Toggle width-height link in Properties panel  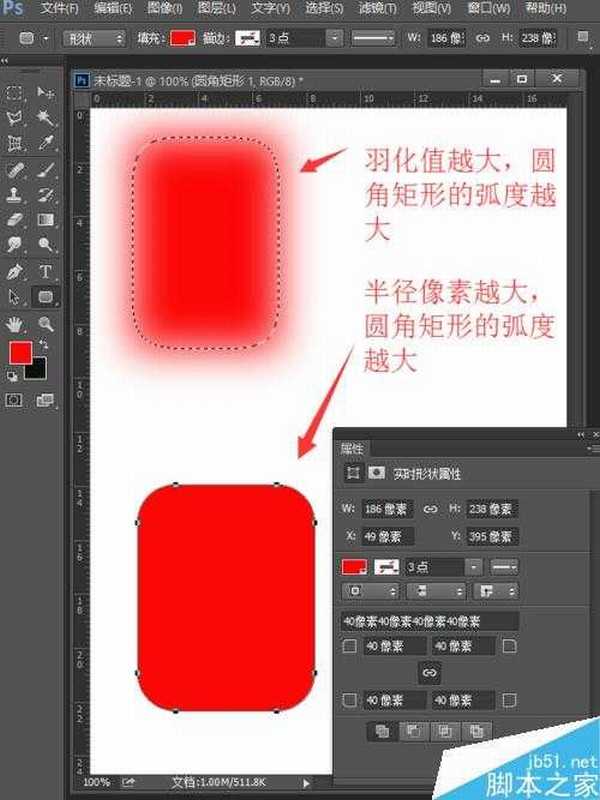pyautogui.click(x=431, y=509)
